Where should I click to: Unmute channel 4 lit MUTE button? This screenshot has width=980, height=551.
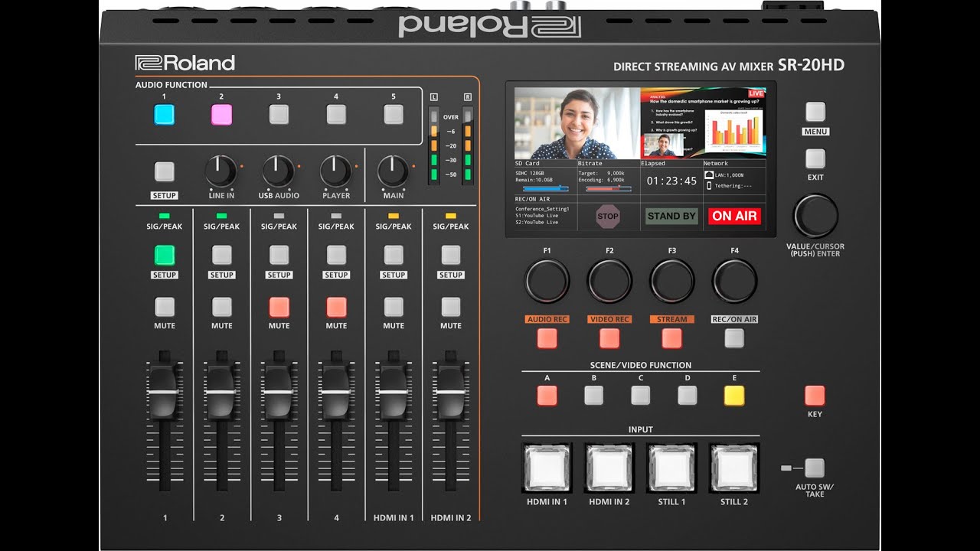point(336,307)
